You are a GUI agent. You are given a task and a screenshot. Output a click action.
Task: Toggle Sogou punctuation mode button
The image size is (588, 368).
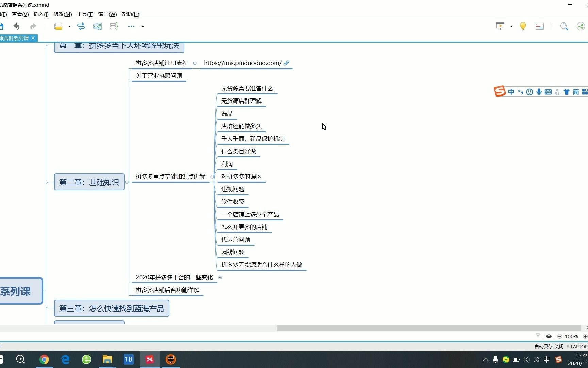click(x=521, y=92)
